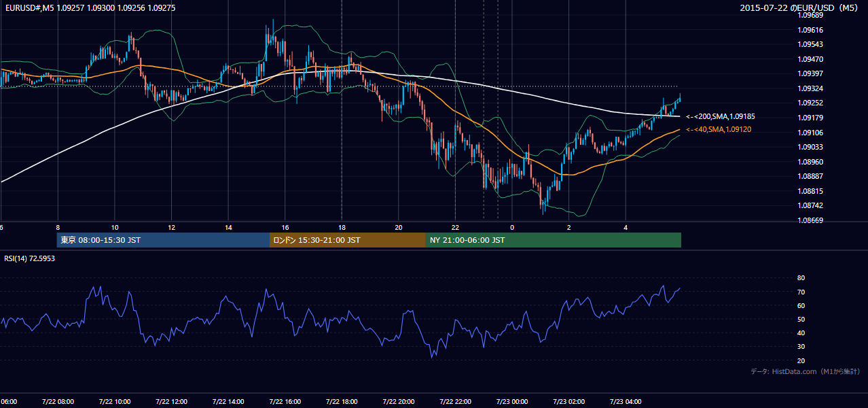Click price axis value 1.08960
The height and width of the screenshot is (408, 868).
[x=810, y=162]
